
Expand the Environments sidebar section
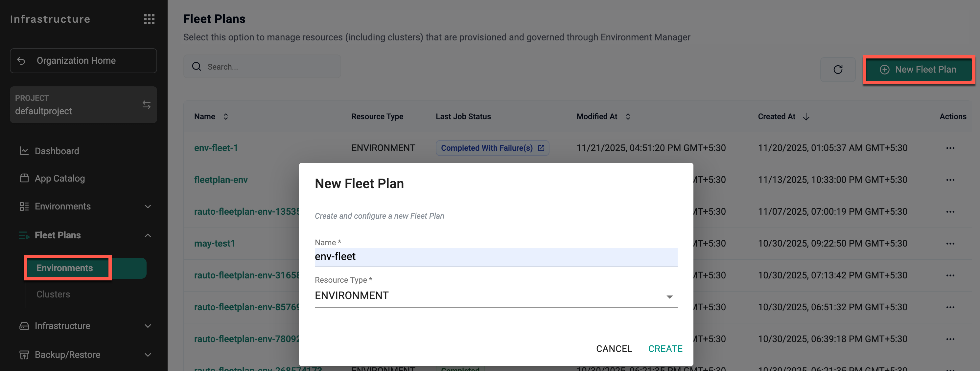point(148,207)
